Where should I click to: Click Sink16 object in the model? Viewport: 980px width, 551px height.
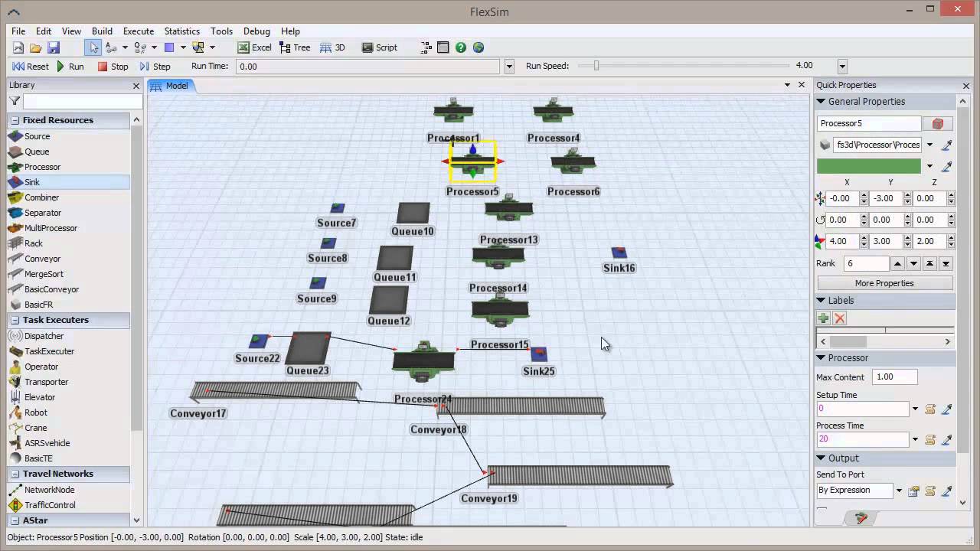click(x=619, y=253)
